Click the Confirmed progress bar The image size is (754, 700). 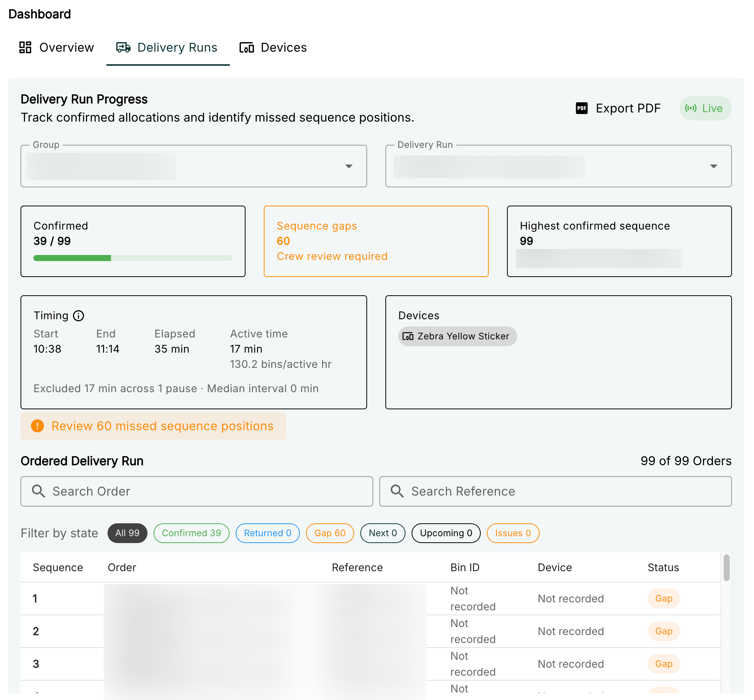pyautogui.click(x=133, y=258)
